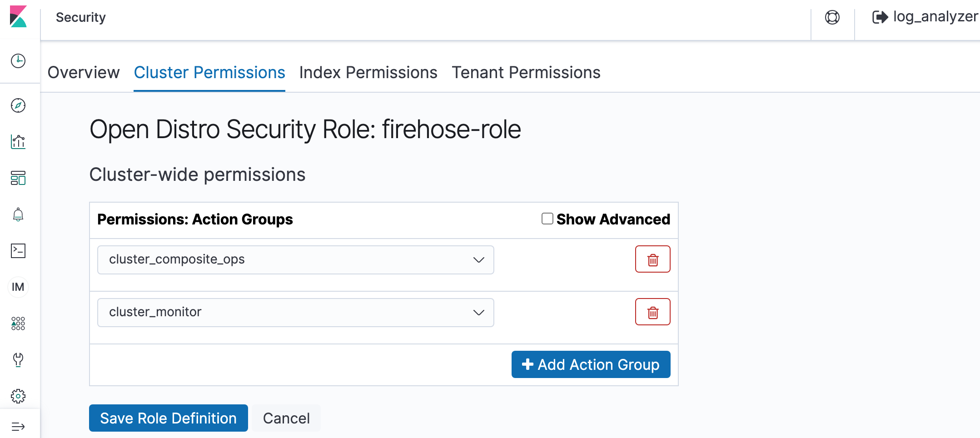Click the Add Action Group button
This screenshot has width=980, height=438.
pyautogui.click(x=591, y=364)
